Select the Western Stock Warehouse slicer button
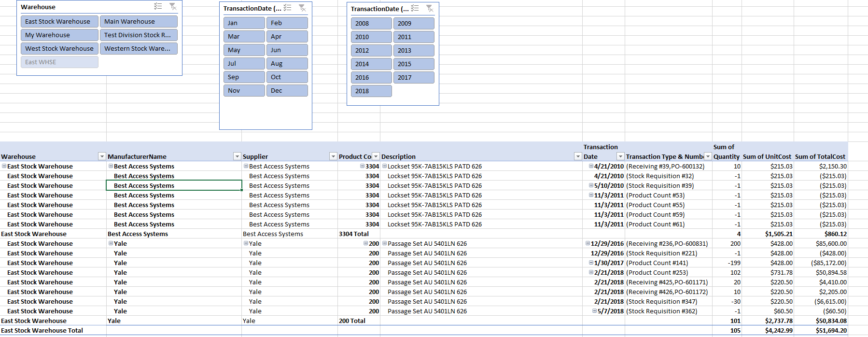 pyautogui.click(x=138, y=49)
